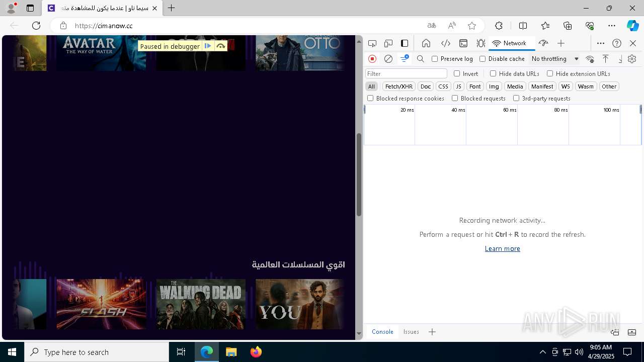
Task: Activate the inspect element picker tool
Action: [372, 43]
